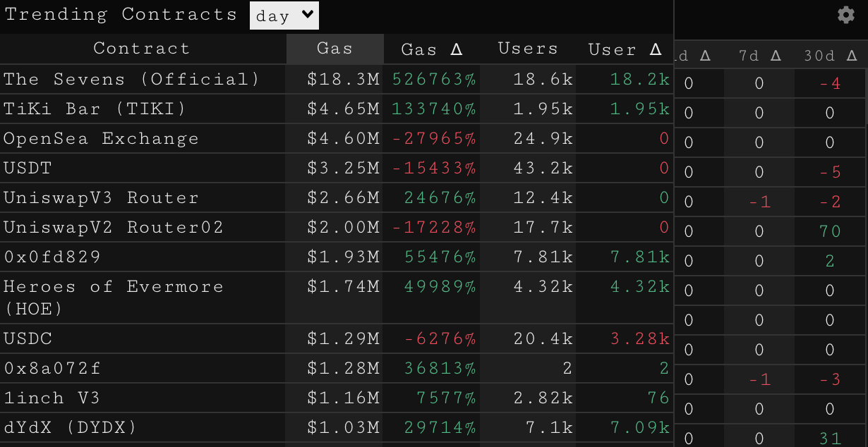
Task: Open the day timeframe dropdown
Action: 284,16
